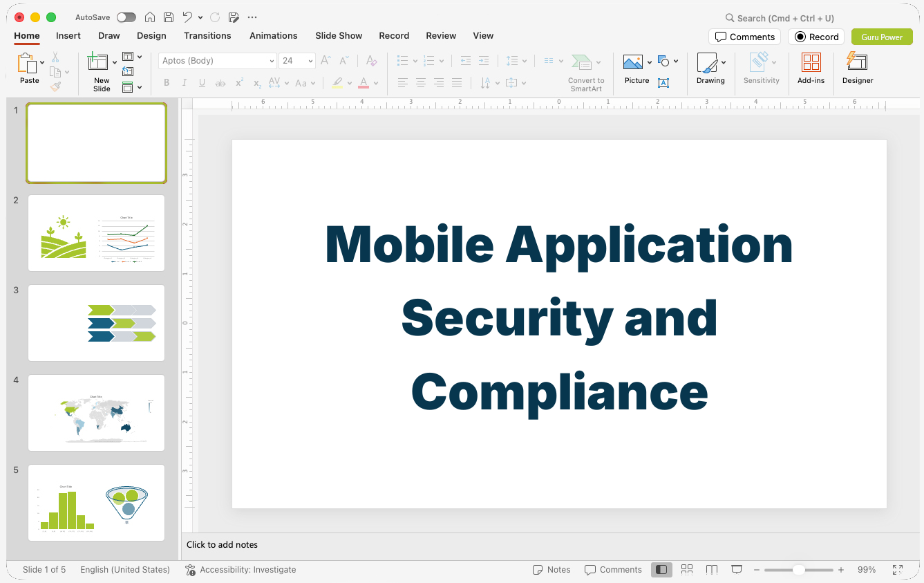924x583 pixels.
Task: Click the Redo arrow icon
Action: [215, 17]
